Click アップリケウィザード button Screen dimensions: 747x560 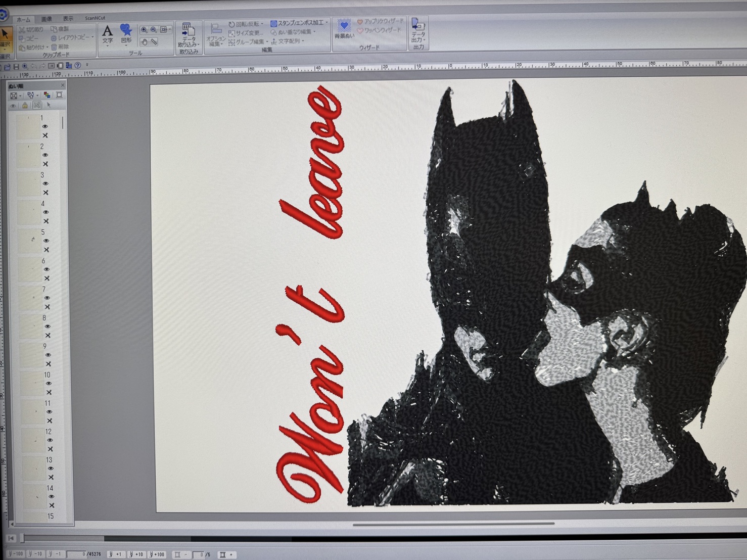pyautogui.click(x=380, y=22)
